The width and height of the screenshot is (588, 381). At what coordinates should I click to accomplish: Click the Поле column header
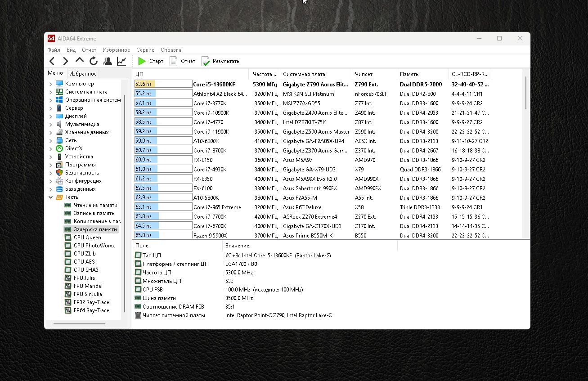178,246
